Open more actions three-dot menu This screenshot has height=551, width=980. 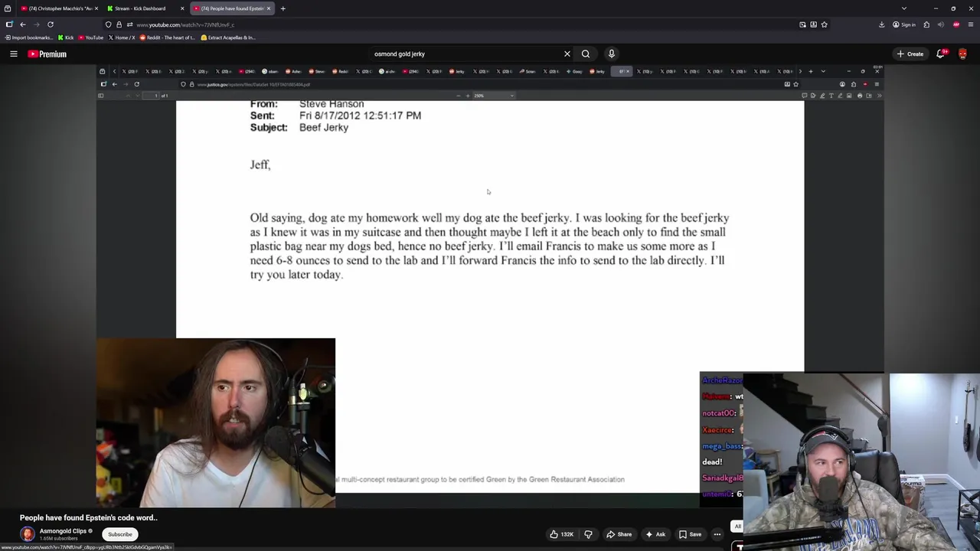coord(717,534)
